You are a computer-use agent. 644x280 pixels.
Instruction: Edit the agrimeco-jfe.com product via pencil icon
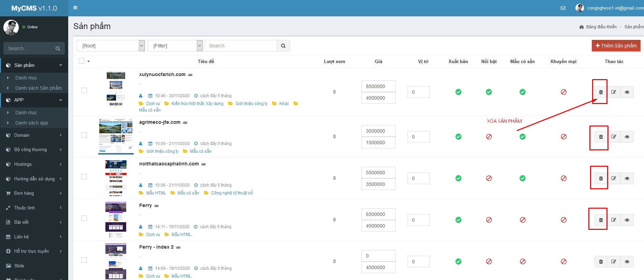pyautogui.click(x=614, y=137)
